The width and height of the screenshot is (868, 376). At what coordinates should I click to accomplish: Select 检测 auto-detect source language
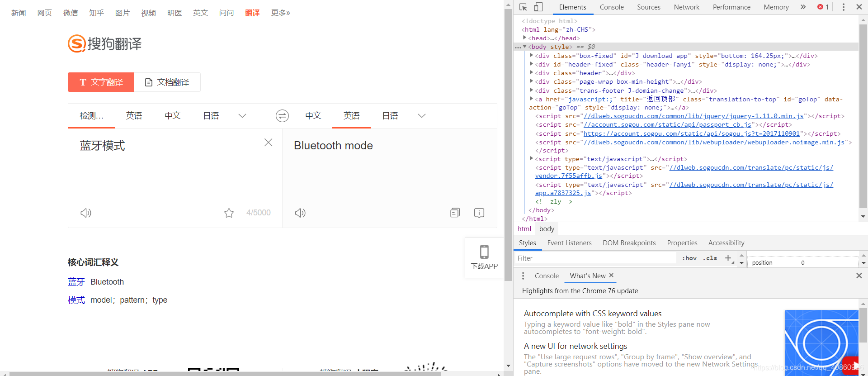(91, 116)
